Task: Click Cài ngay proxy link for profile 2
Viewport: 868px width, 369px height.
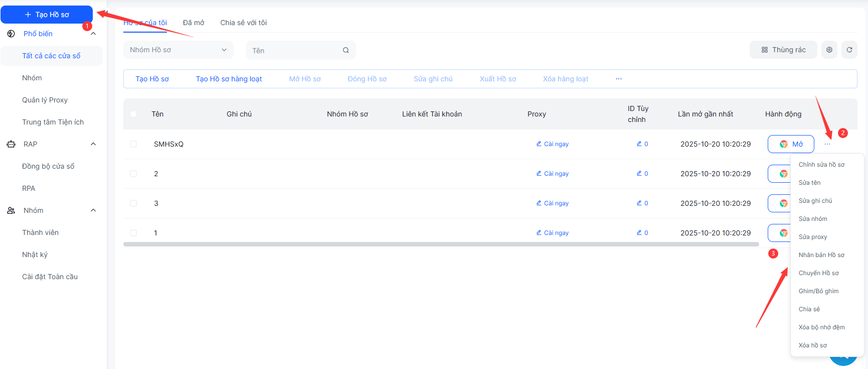Action: tap(552, 174)
